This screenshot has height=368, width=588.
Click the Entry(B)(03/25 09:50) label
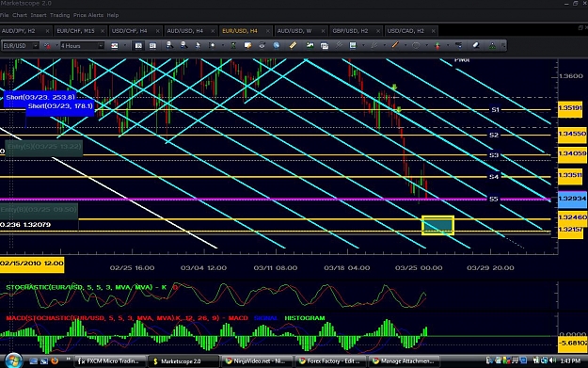39,210
